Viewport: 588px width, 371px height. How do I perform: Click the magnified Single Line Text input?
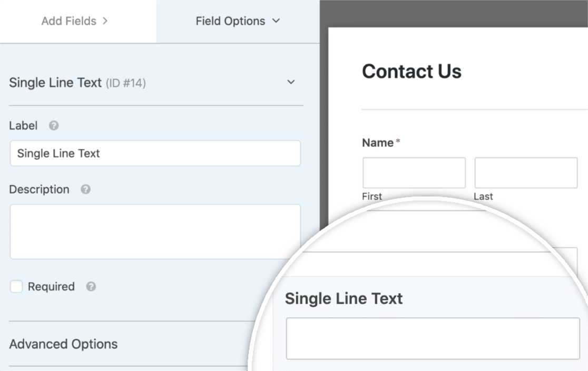click(x=433, y=338)
